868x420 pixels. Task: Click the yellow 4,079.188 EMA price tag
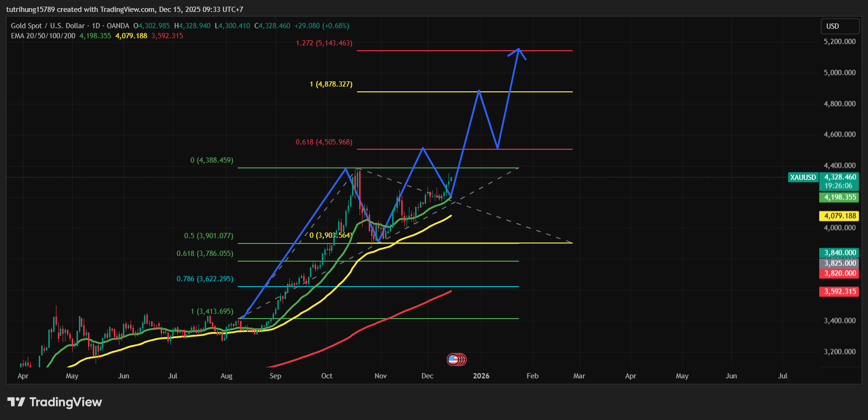pyautogui.click(x=839, y=216)
